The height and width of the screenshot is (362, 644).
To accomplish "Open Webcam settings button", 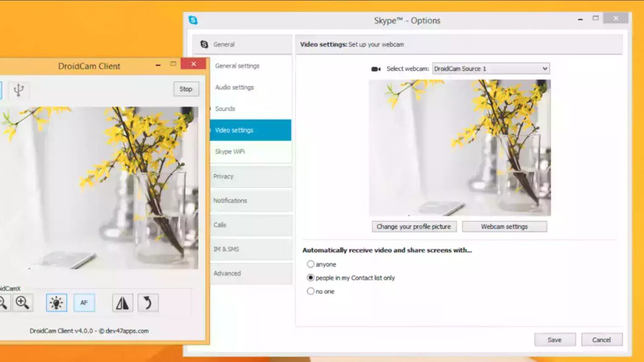I will pos(504,227).
